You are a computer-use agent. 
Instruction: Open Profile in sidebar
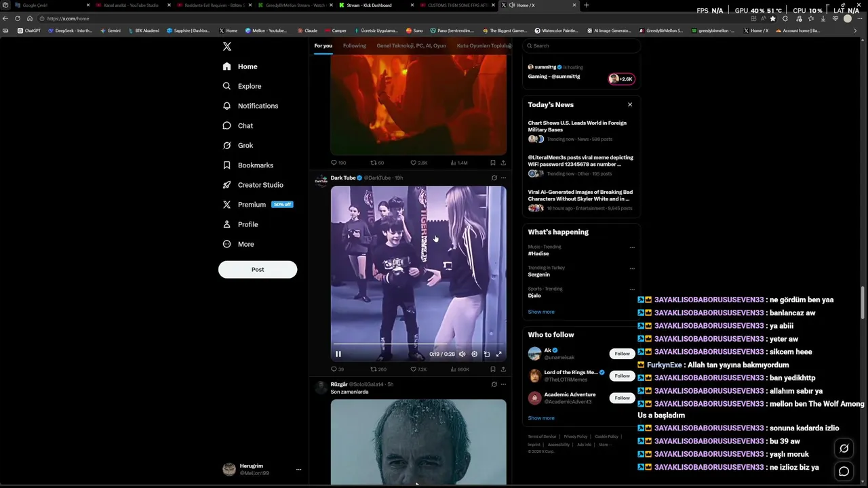[x=241, y=224]
